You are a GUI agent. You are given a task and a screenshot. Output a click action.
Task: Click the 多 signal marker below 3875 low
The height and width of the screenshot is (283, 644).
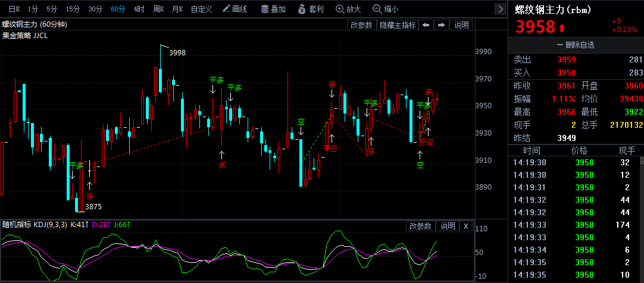coord(89,196)
